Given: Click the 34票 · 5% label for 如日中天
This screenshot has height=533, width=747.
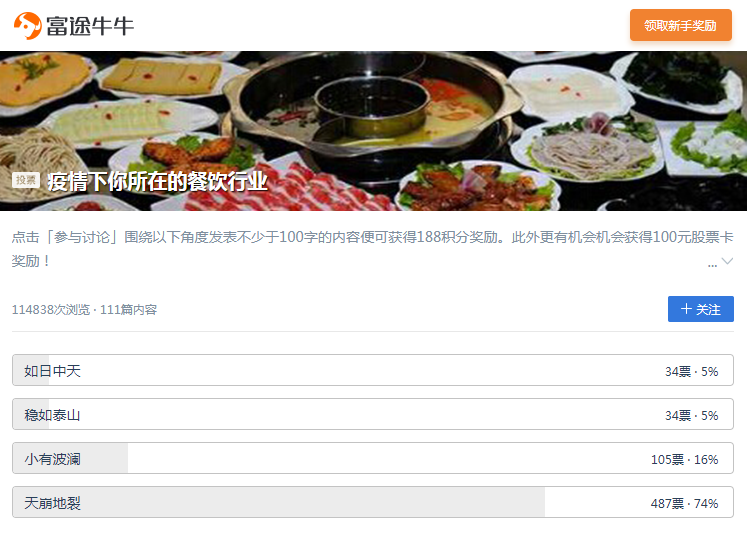Looking at the screenshot, I should pos(691,372).
